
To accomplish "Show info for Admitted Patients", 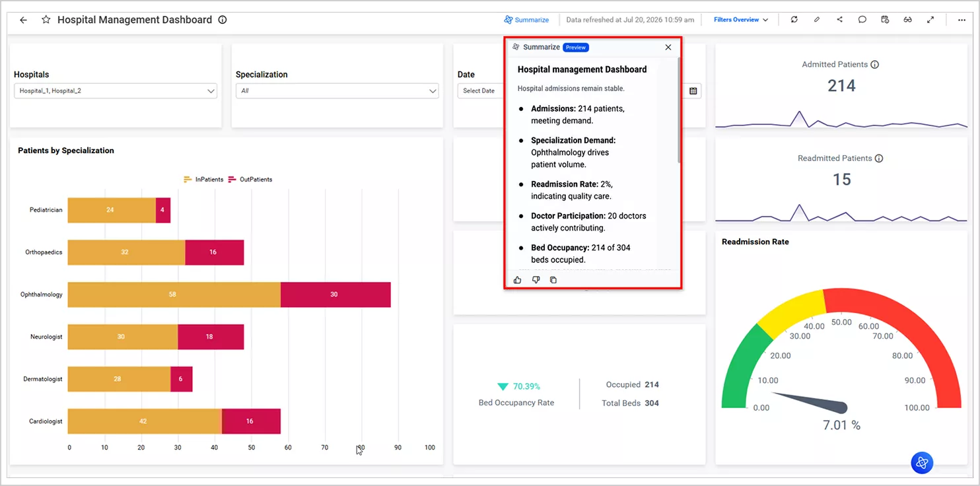I will coord(875,65).
